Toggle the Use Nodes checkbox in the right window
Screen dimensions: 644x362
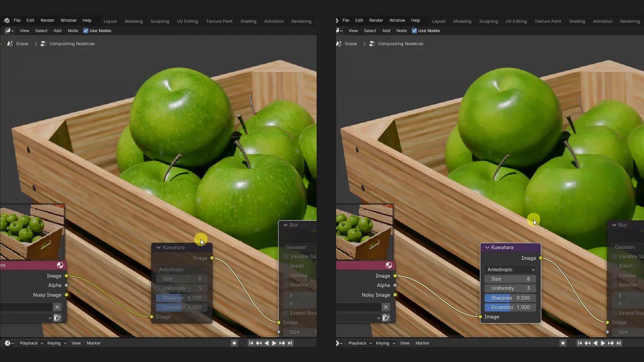[414, 31]
